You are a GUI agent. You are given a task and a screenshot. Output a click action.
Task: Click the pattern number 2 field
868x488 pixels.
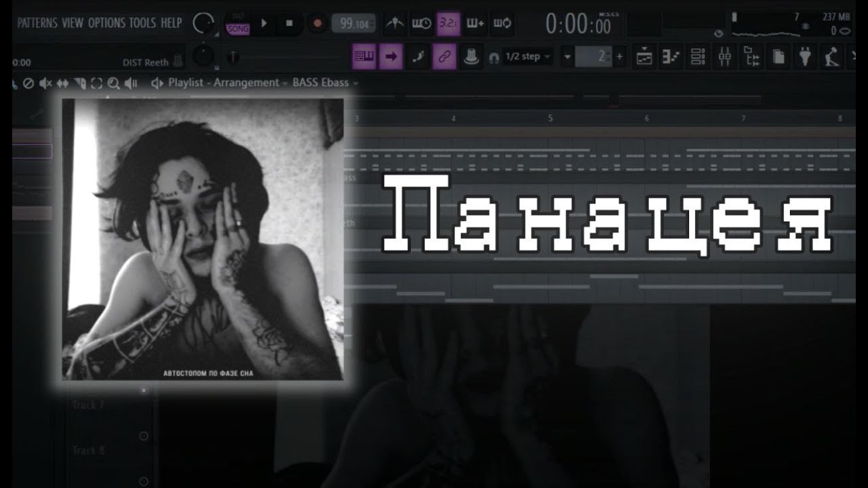tap(594, 57)
